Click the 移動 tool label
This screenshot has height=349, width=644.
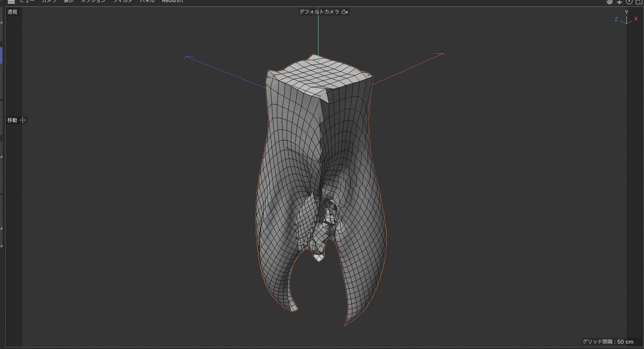point(12,120)
